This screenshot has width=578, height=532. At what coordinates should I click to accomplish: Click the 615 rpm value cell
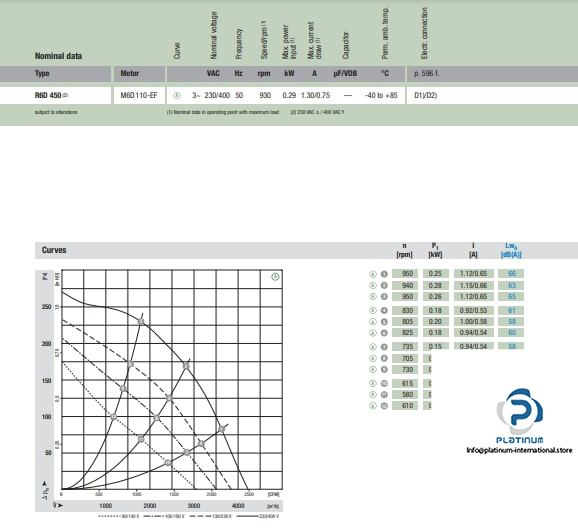coord(405,383)
